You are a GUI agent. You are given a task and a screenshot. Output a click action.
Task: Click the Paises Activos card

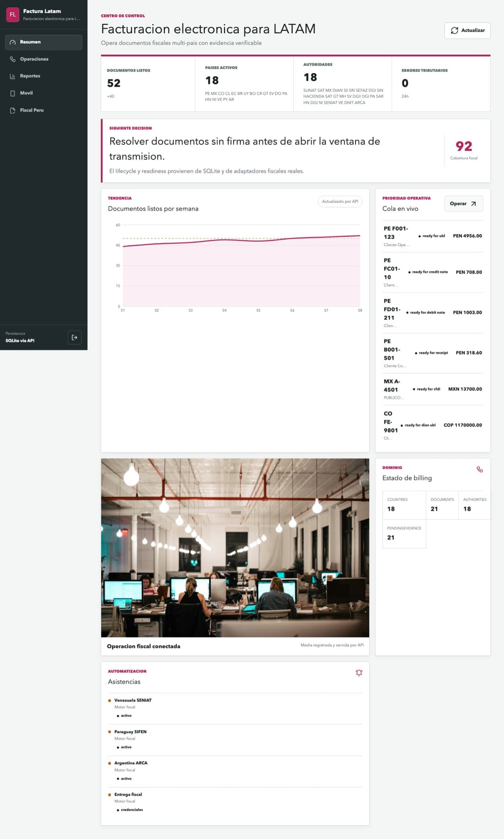[x=244, y=84]
